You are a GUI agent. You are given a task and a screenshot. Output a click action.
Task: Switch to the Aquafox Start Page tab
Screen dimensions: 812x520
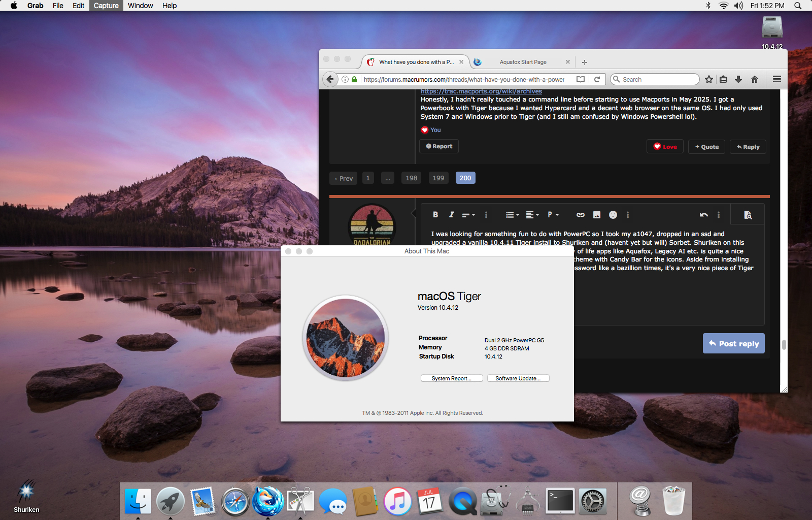[522, 62]
